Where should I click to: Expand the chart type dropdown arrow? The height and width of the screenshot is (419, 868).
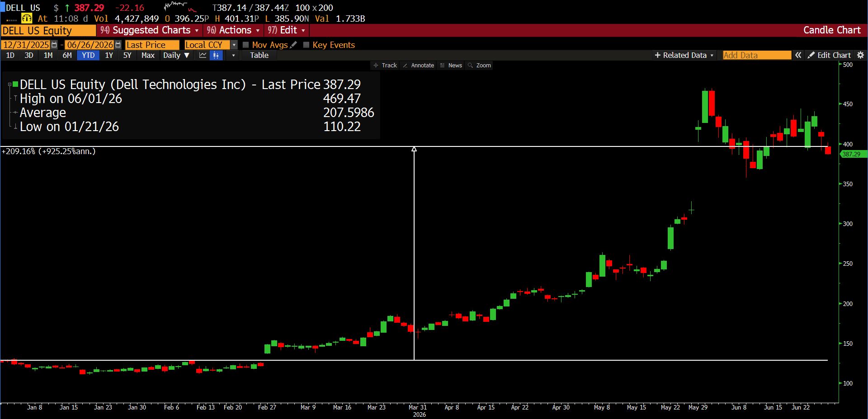[233, 55]
